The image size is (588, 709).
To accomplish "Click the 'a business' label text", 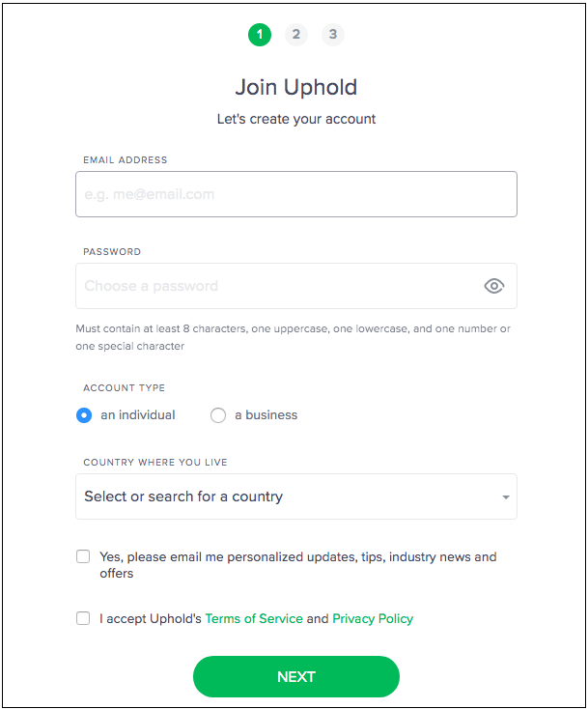I will pyautogui.click(x=266, y=415).
